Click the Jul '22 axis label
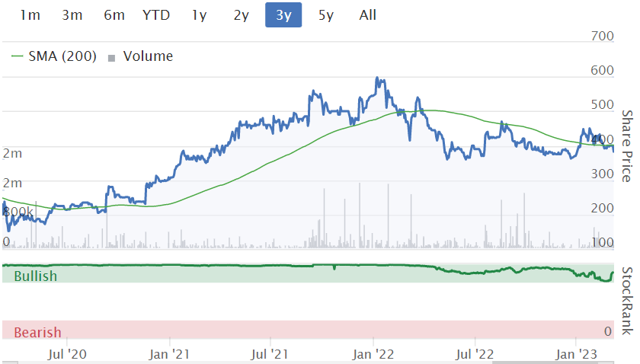The width and height of the screenshot is (640, 364). (x=475, y=354)
